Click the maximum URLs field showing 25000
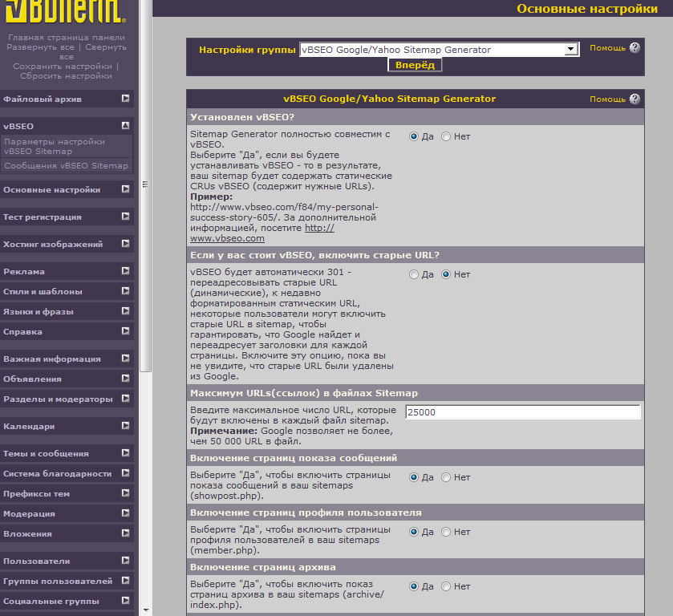 click(523, 412)
